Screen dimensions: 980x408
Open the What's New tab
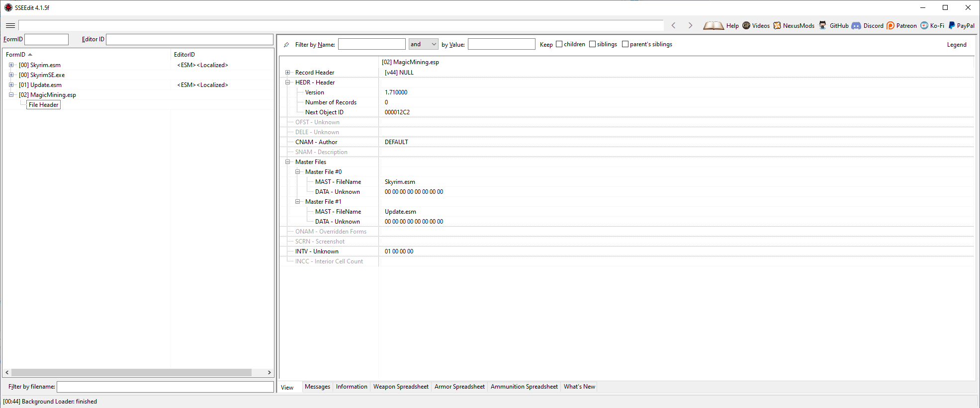579,387
